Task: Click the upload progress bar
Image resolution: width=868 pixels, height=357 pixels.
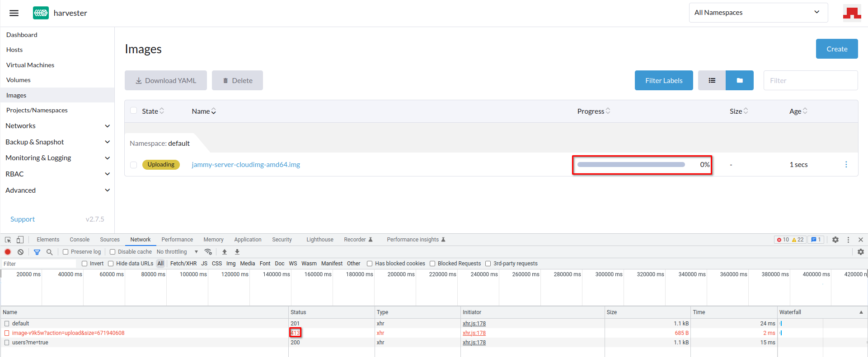Action: 631,165
